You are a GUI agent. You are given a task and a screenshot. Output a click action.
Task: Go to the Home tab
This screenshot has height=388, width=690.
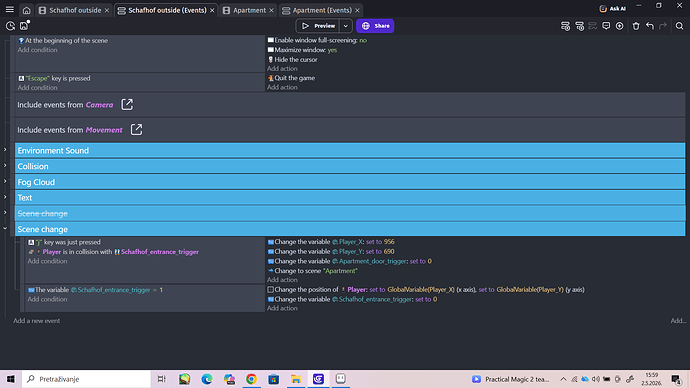[26, 10]
